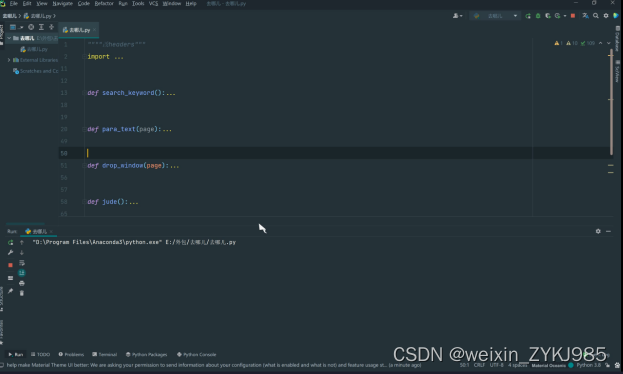Clear all console output trash icon
This screenshot has height=374, width=623.
click(x=22, y=293)
